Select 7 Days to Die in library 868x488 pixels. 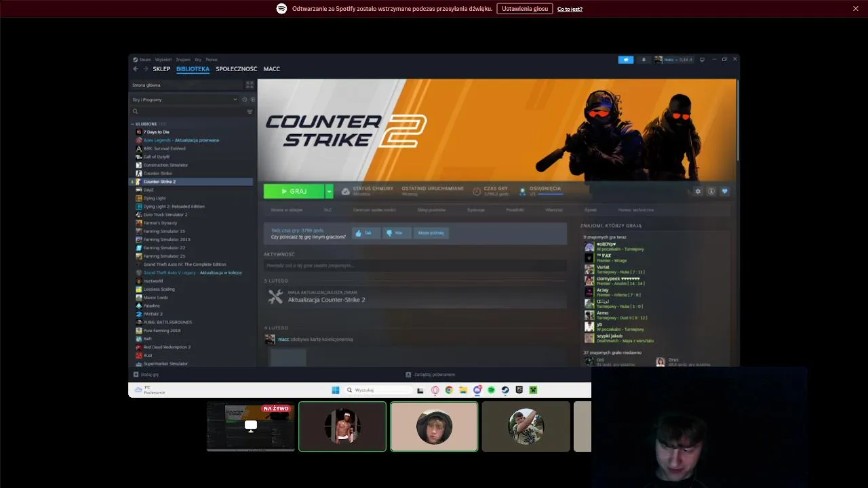pos(156,132)
